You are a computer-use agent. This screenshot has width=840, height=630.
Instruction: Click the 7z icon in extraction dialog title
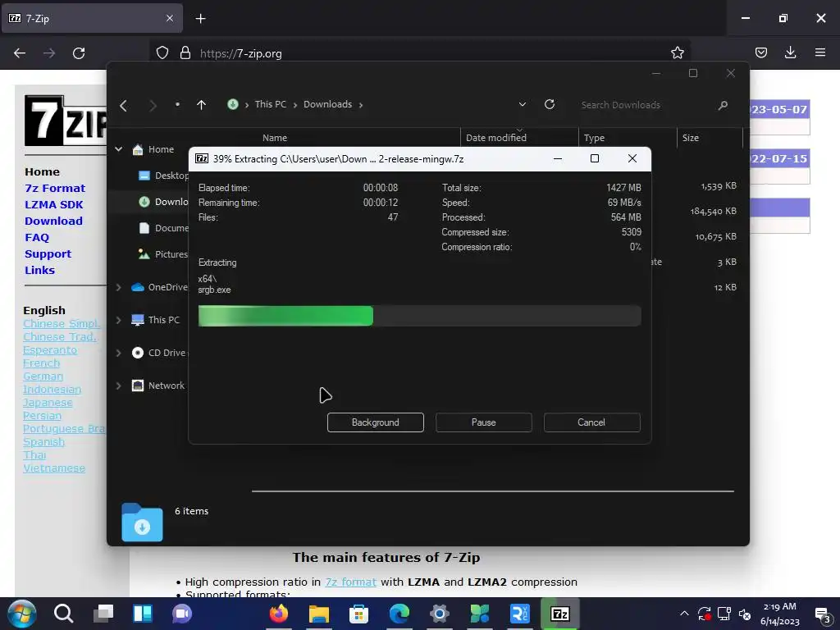pyautogui.click(x=202, y=158)
